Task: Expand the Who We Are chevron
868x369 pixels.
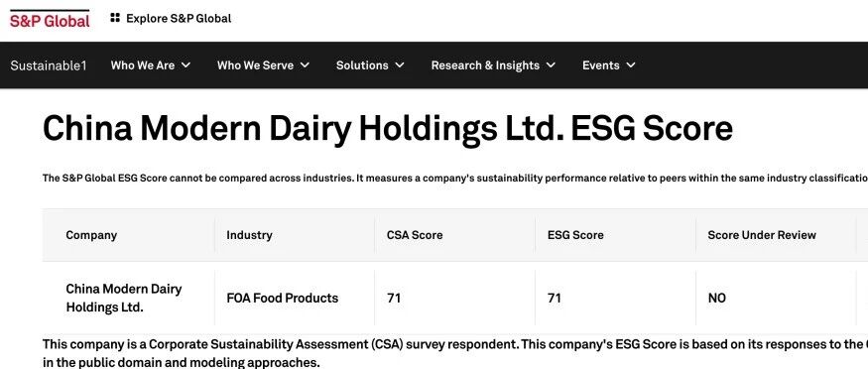Action: tap(186, 65)
